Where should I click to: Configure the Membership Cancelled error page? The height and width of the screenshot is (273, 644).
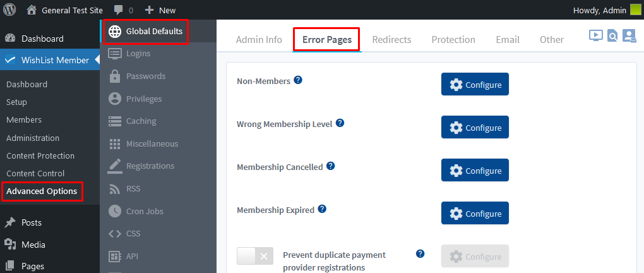click(x=475, y=170)
